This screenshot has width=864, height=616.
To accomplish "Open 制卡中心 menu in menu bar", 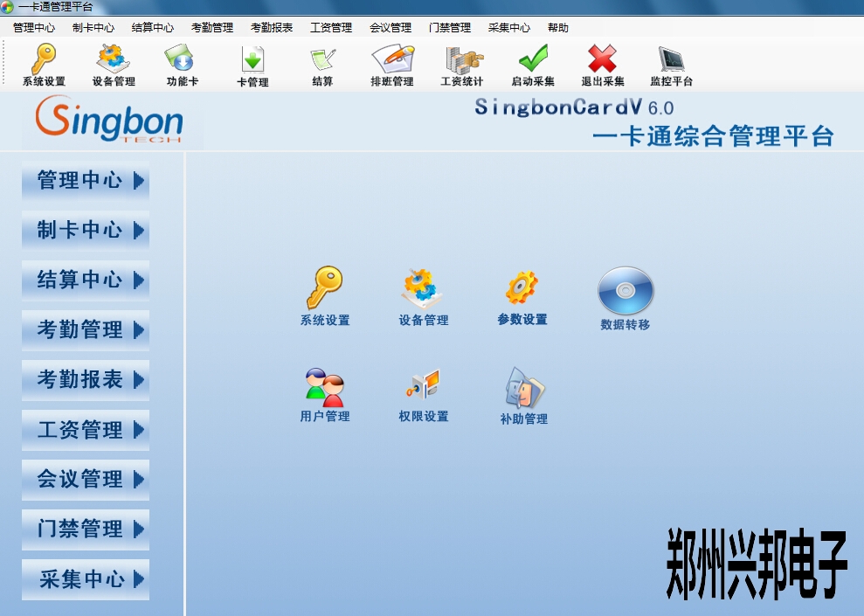I will point(93,28).
